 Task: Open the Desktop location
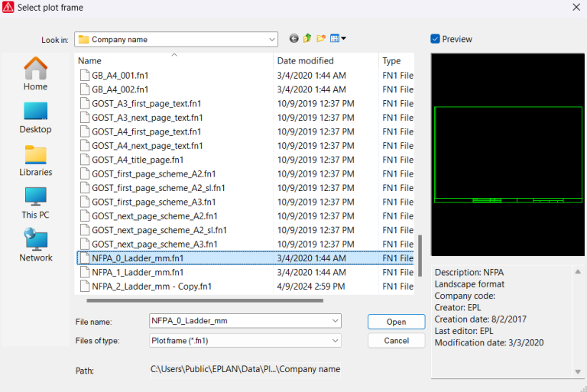[x=36, y=118]
